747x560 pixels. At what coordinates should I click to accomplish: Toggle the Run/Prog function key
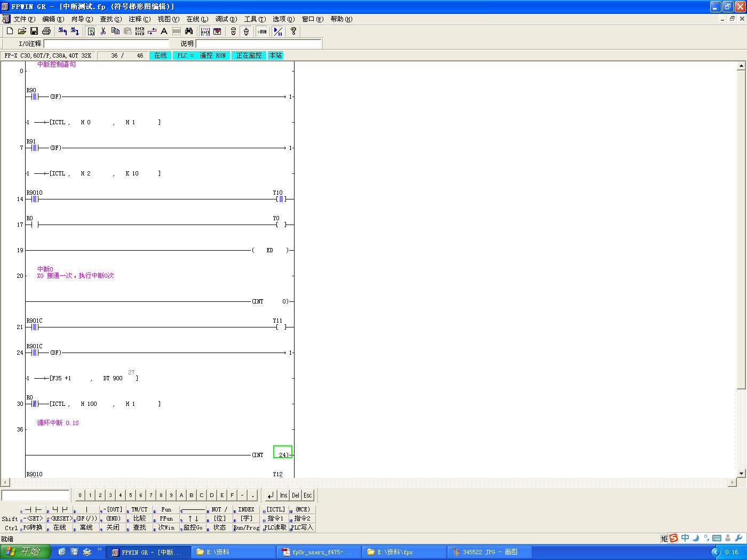click(246, 527)
